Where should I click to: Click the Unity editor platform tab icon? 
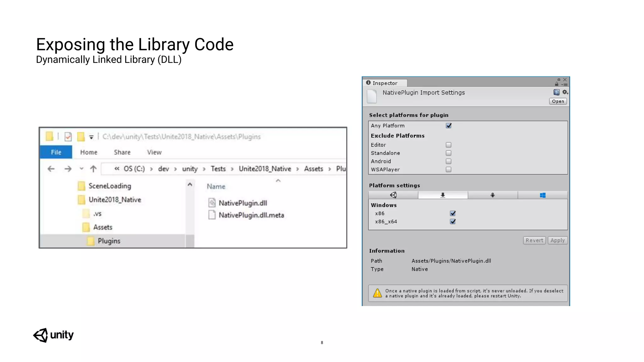(393, 195)
